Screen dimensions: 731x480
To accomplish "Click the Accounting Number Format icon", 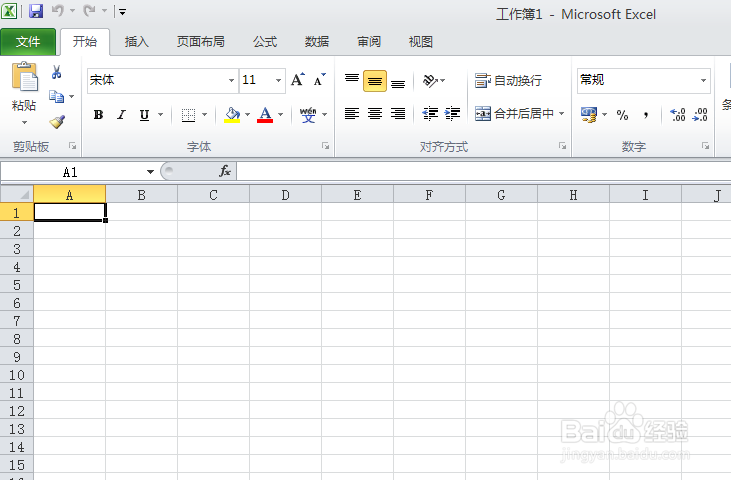I will 589,115.
